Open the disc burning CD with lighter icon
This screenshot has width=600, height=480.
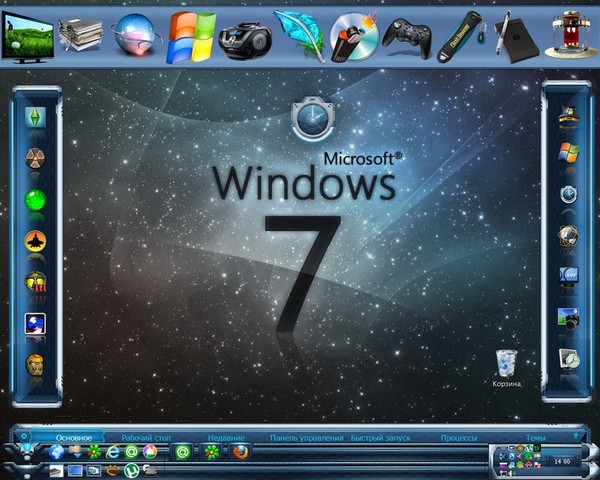[x=354, y=37]
